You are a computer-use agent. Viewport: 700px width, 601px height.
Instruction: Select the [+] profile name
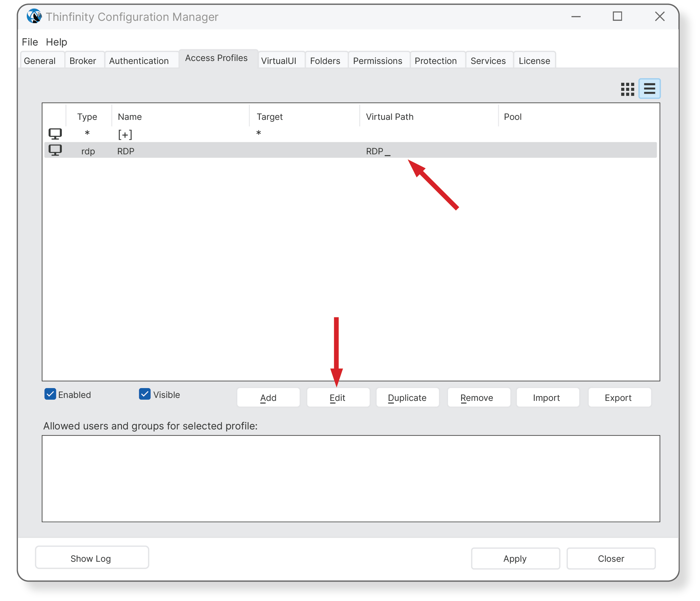125,135
